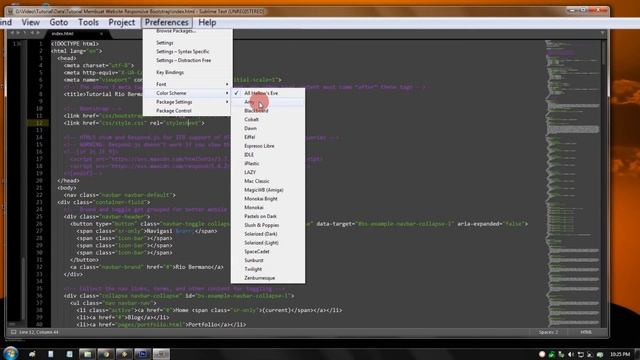Image resolution: width=640 pixels, height=360 pixels.
Task: Open the Goto menu
Action: coord(58,22)
